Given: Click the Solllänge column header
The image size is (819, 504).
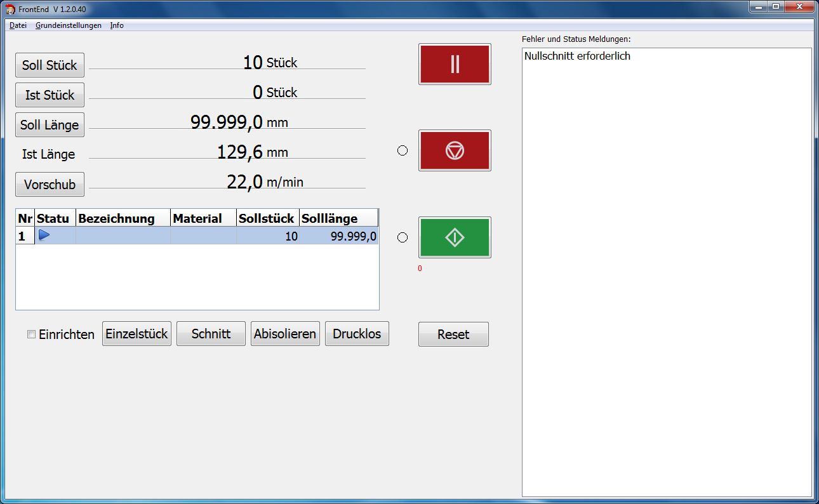Looking at the screenshot, I should click(x=338, y=218).
